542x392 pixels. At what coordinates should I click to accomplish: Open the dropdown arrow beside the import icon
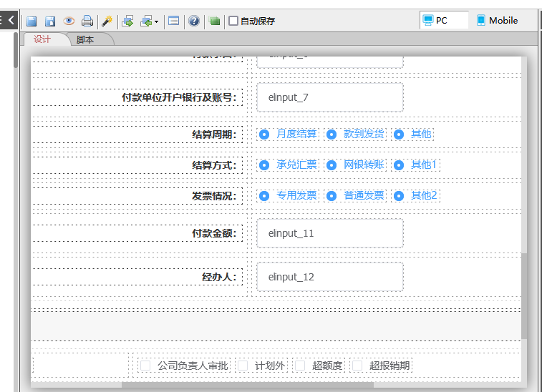(x=156, y=21)
